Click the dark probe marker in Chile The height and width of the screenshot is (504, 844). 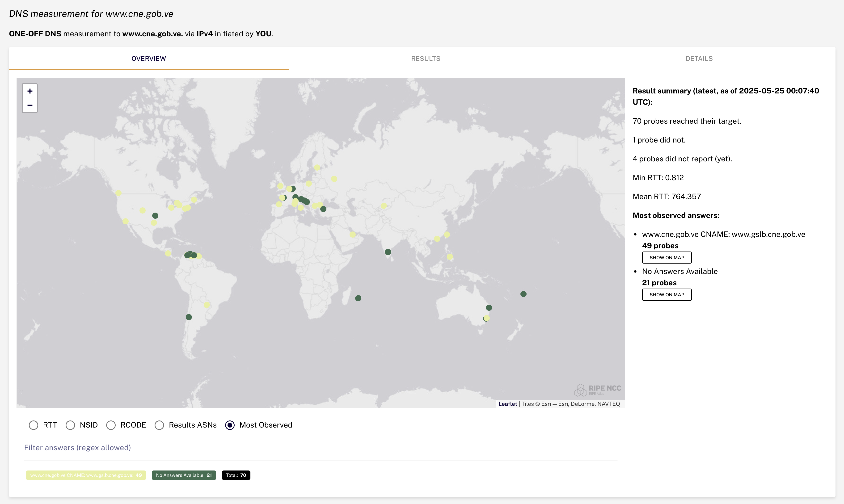(189, 317)
